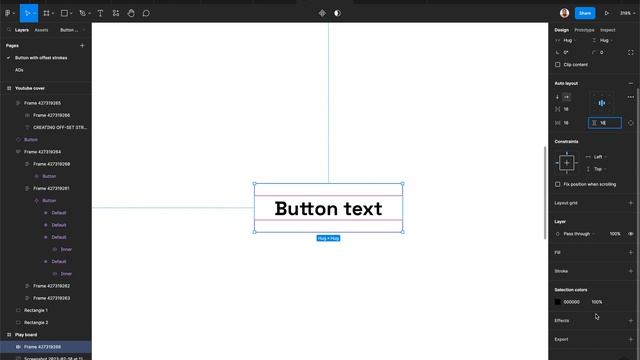Open the Resources tool
The width and height of the screenshot is (640, 360).
pos(116,13)
